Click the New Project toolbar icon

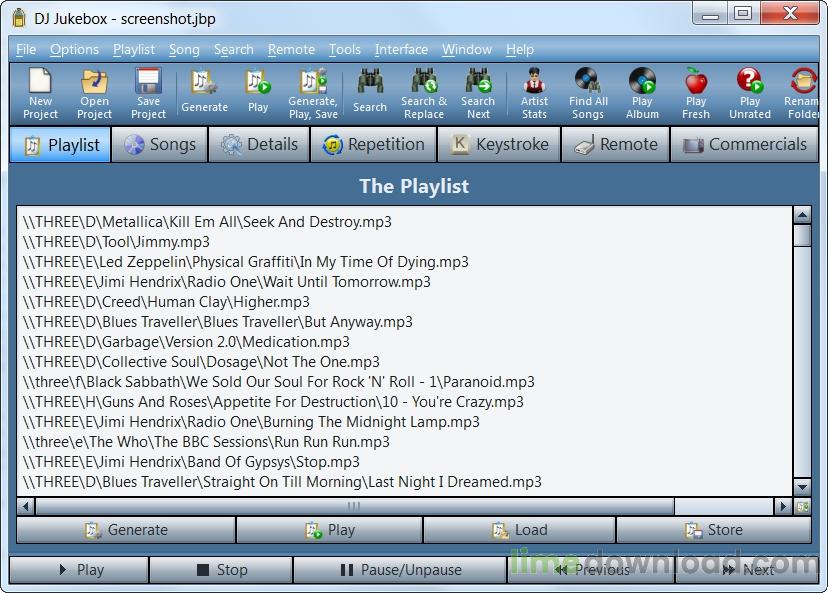click(40, 92)
